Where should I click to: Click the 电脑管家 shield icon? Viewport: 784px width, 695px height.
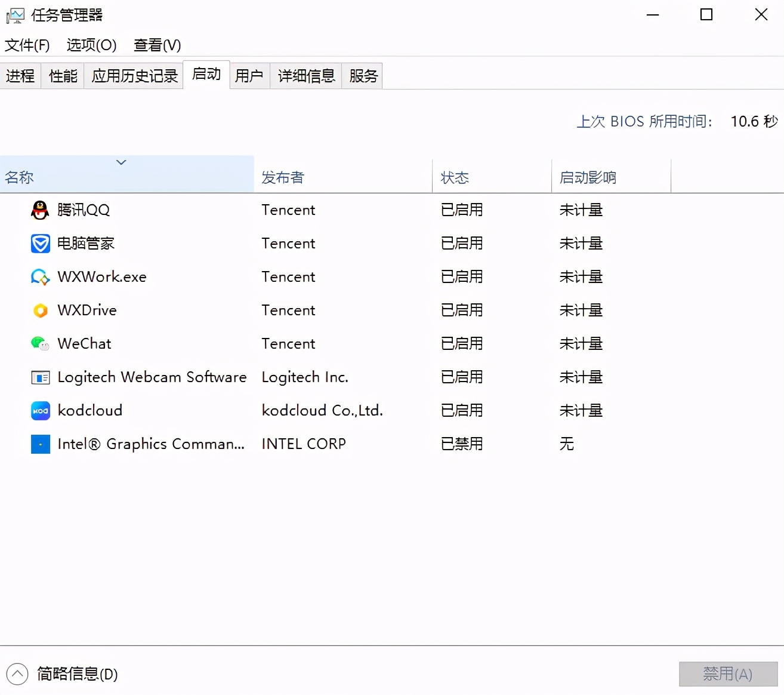point(40,244)
